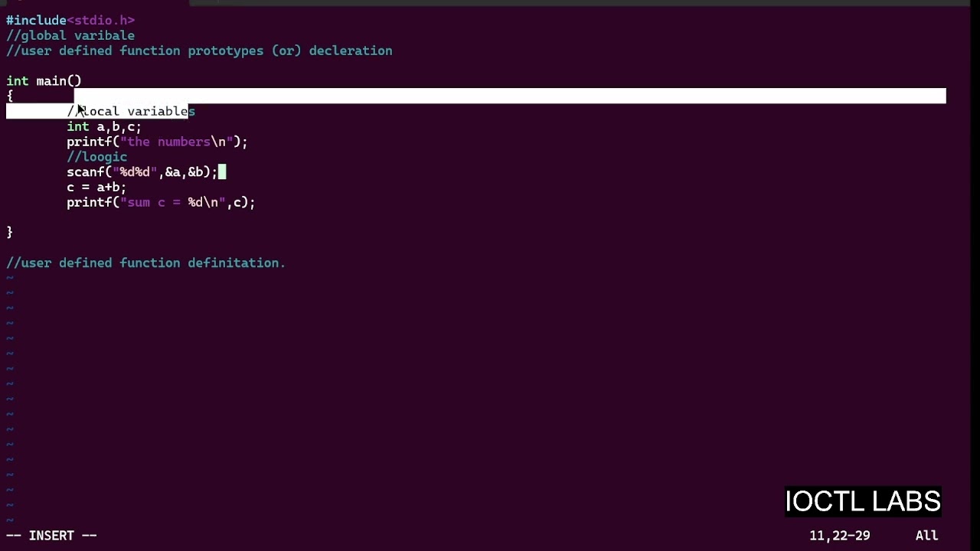Image resolution: width=980 pixels, height=551 pixels.
Task: Click the '//loogic' comment
Action: pyautogui.click(x=96, y=157)
